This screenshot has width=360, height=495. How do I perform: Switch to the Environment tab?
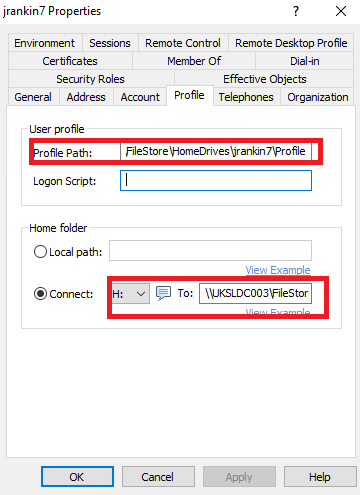[45, 43]
